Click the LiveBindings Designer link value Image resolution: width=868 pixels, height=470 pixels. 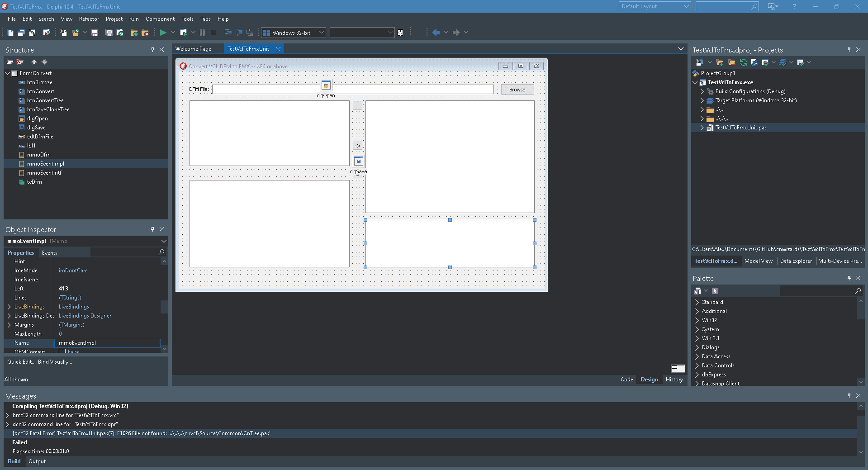[85, 316]
